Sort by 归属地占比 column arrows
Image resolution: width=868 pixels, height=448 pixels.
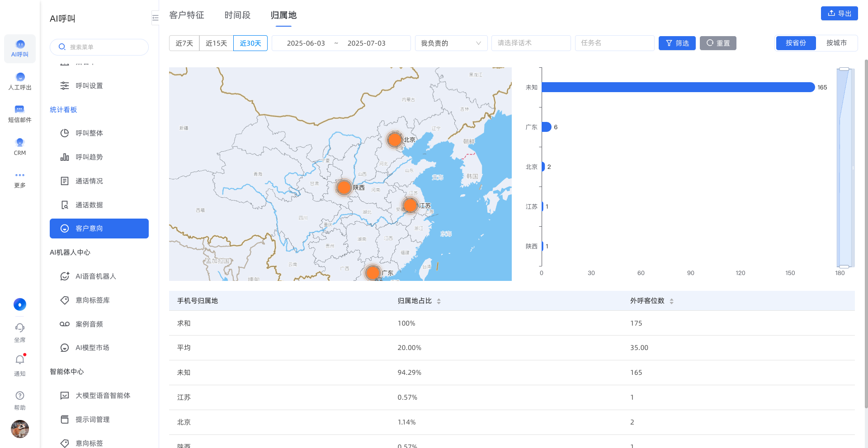point(439,301)
